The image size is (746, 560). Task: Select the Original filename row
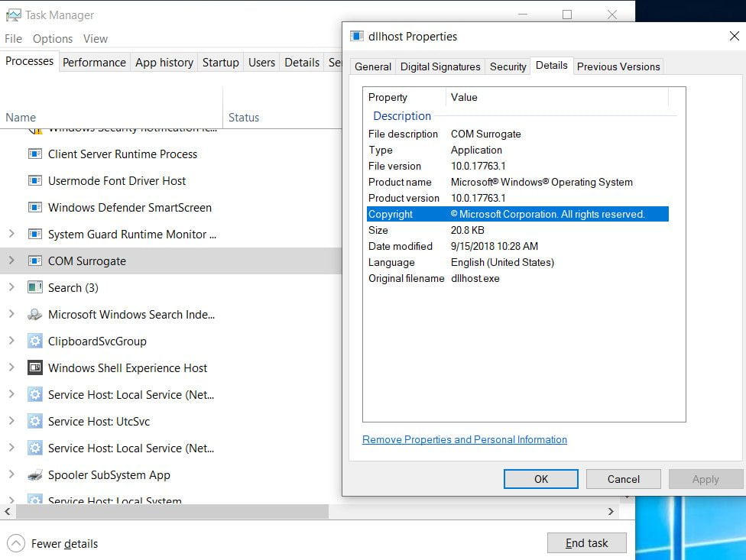click(x=459, y=278)
